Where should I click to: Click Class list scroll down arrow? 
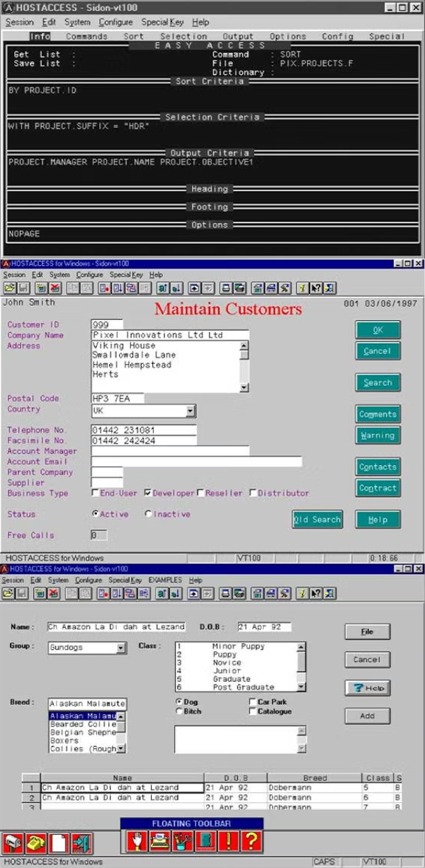302,687
